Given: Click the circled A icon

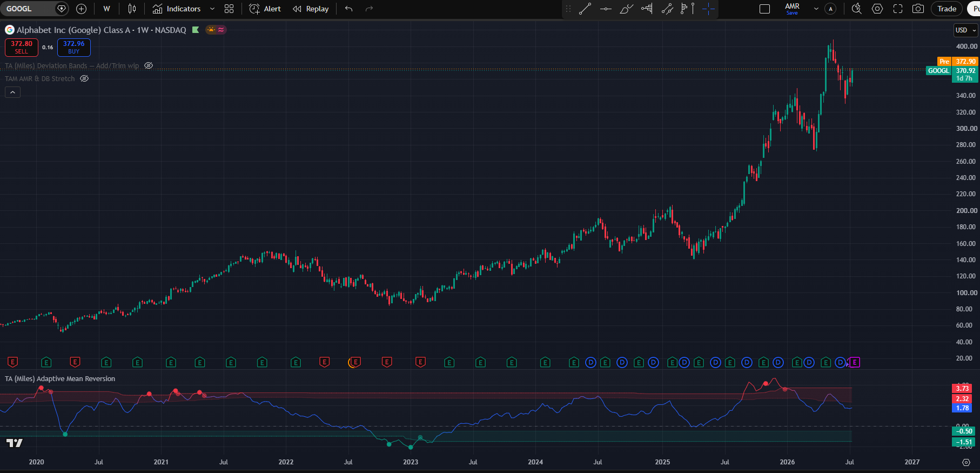Looking at the screenshot, I should [x=831, y=9].
